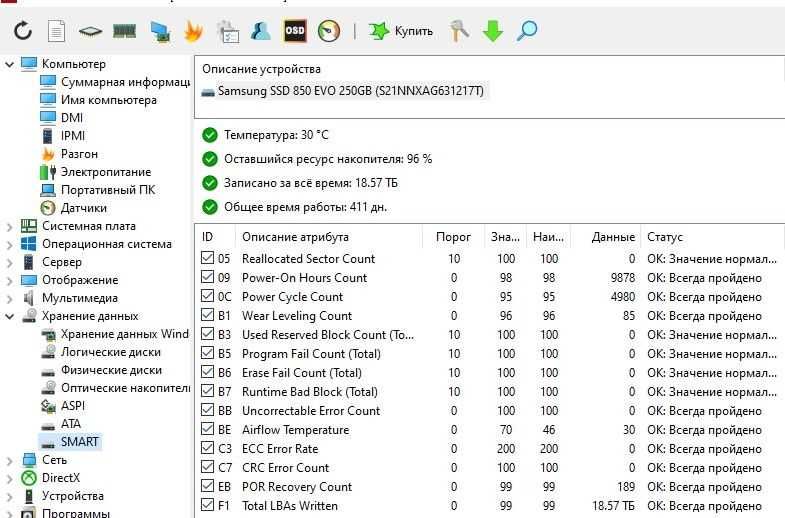Toggle the Program Fail Count checkbox
Image resolution: width=785 pixels, height=518 pixels.
tap(207, 353)
